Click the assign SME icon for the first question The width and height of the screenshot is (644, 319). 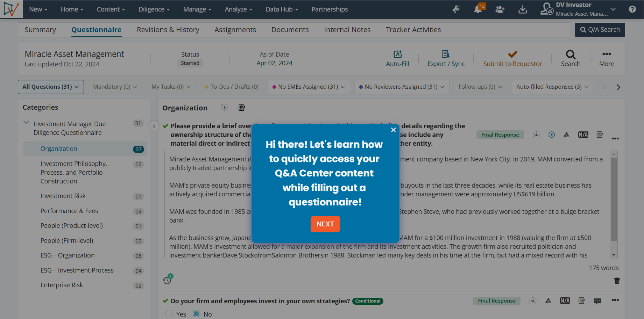(x=536, y=135)
